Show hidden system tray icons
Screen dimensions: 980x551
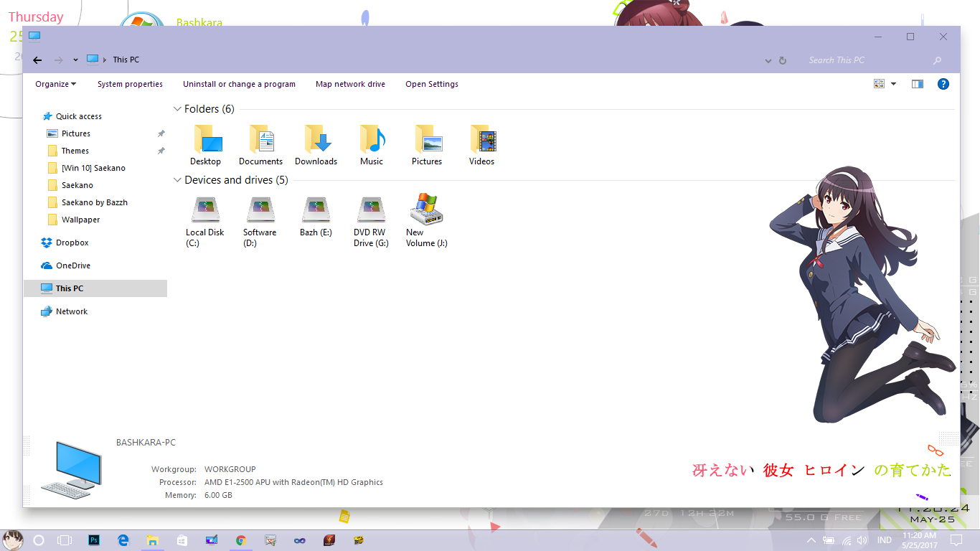tap(811, 540)
